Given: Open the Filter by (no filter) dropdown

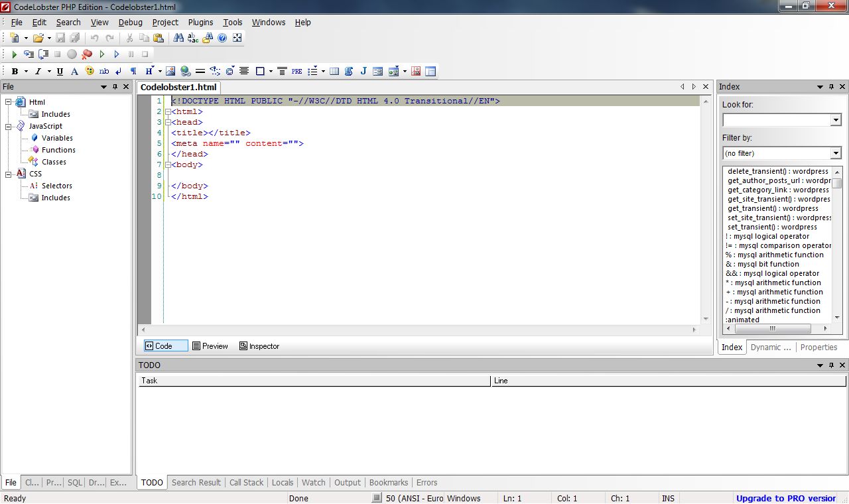Looking at the screenshot, I should click(x=836, y=153).
